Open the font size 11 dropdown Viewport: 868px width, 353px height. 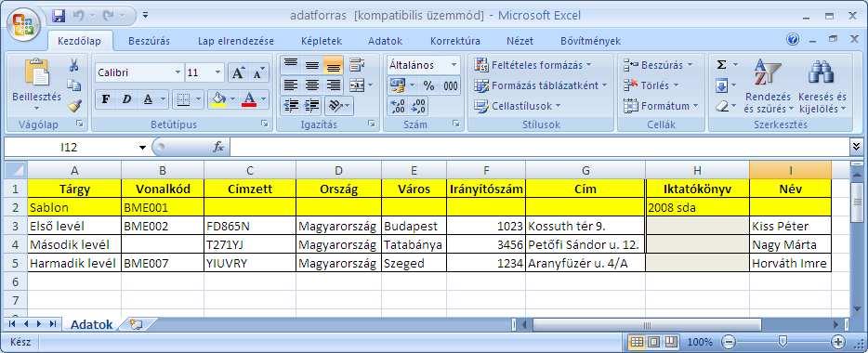pos(217,72)
